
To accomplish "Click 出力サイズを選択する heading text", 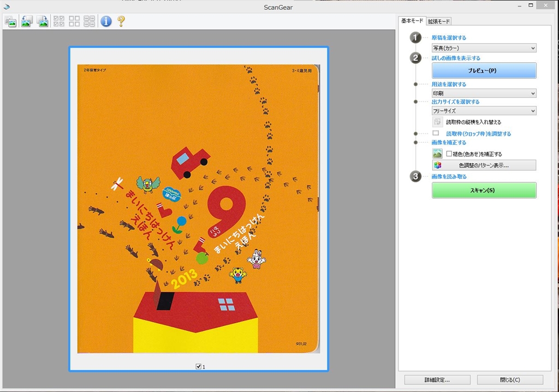I will pyautogui.click(x=456, y=102).
